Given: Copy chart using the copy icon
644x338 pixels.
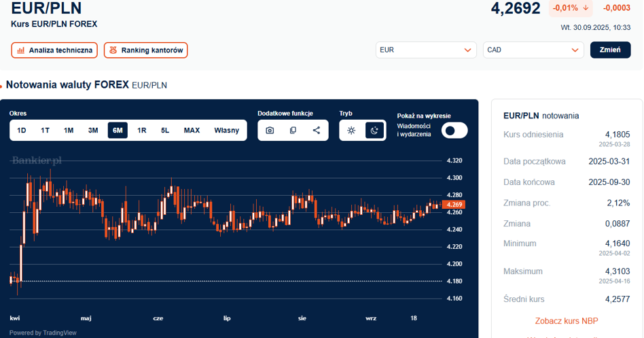Looking at the screenshot, I should pyautogui.click(x=293, y=131).
